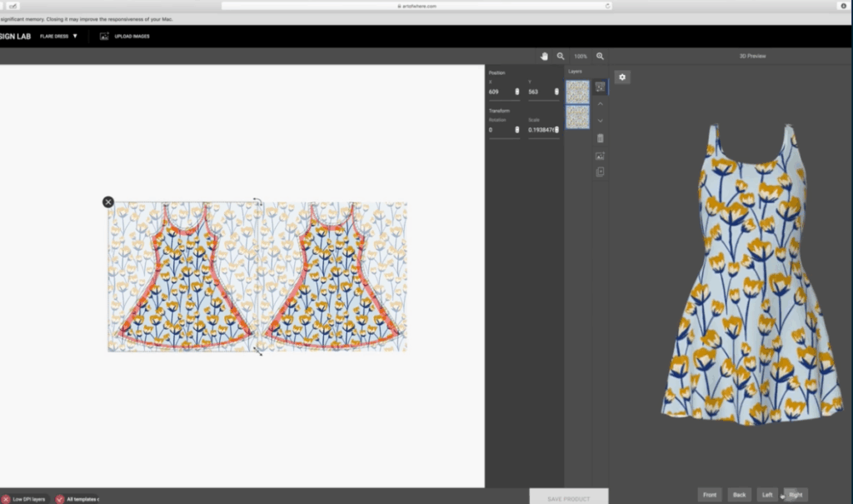Click the zoom in magnifier
This screenshot has height=504, width=853.
point(600,56)
